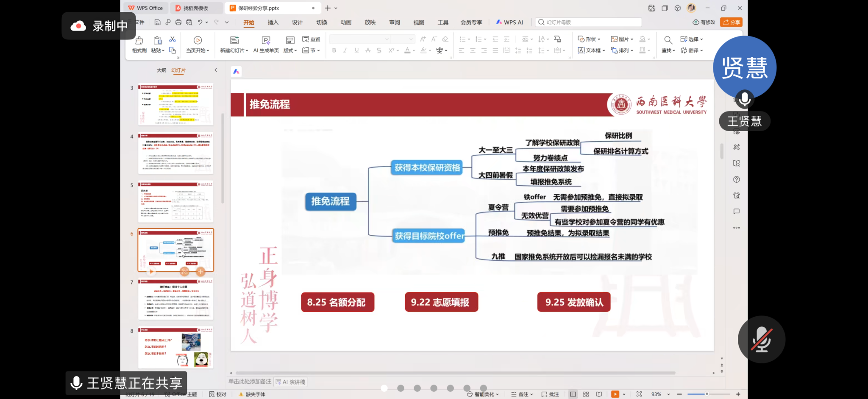The image size is (868, 399).
Task: Click the orange 分享 share button
Action: click(731, 22)
